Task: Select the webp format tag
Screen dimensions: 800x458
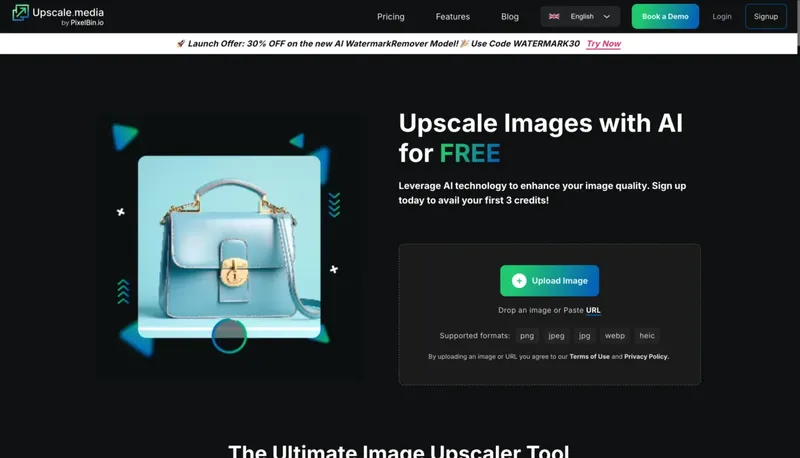Action: click(x=615, y=336)
